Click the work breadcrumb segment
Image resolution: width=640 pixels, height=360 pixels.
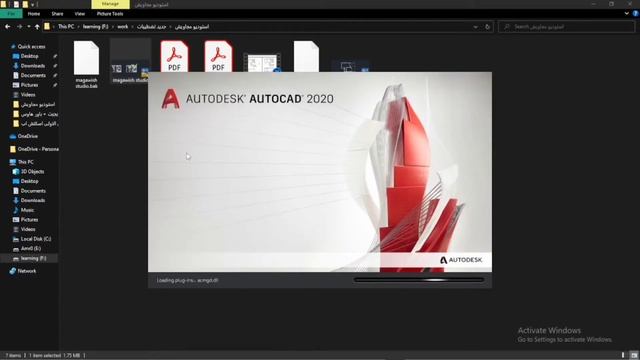pyautogui.click(x=122, y=27)
